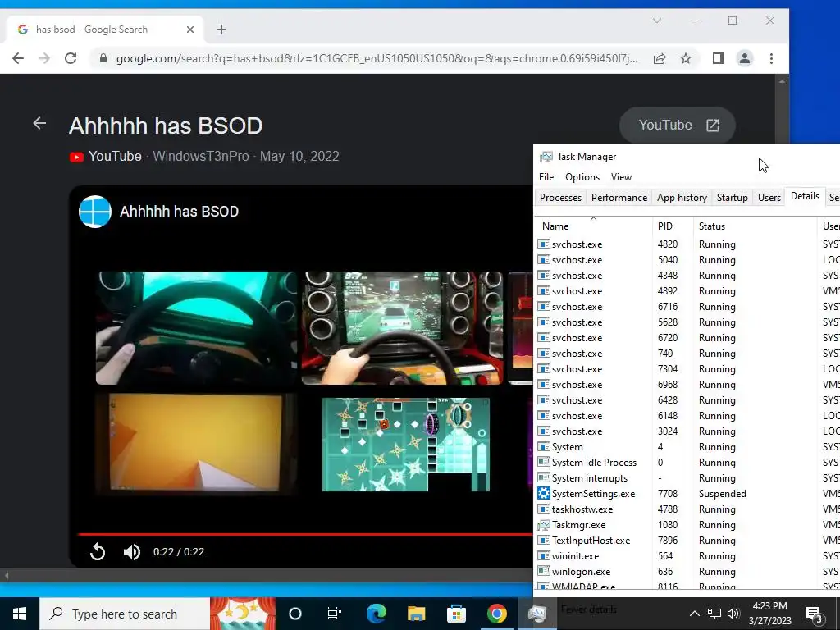Click the Chrome horizontal scrollbar
Screen dimensions: 840x630
268,576
